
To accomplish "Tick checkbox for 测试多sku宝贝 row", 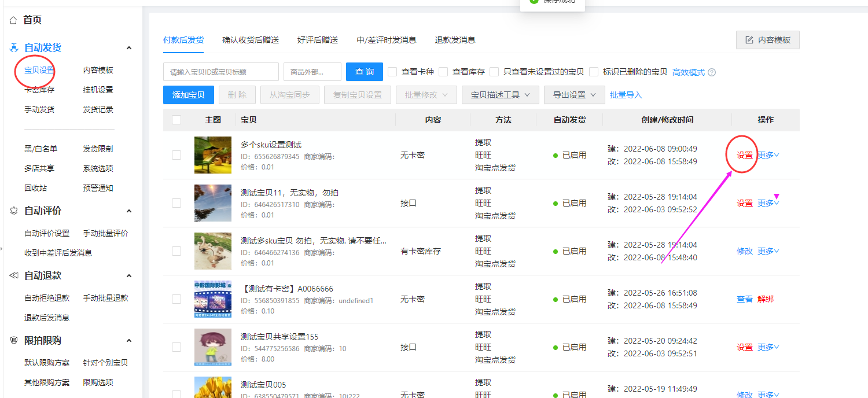I will pos(176,251).
